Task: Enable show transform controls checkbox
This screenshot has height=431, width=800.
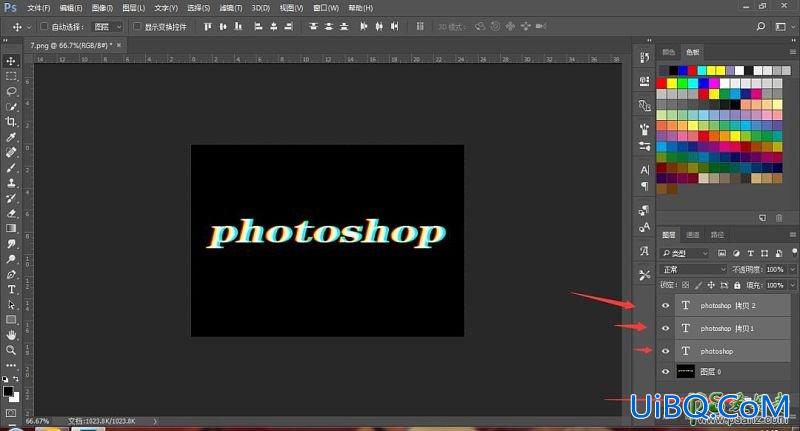Action: coord(137,27)
